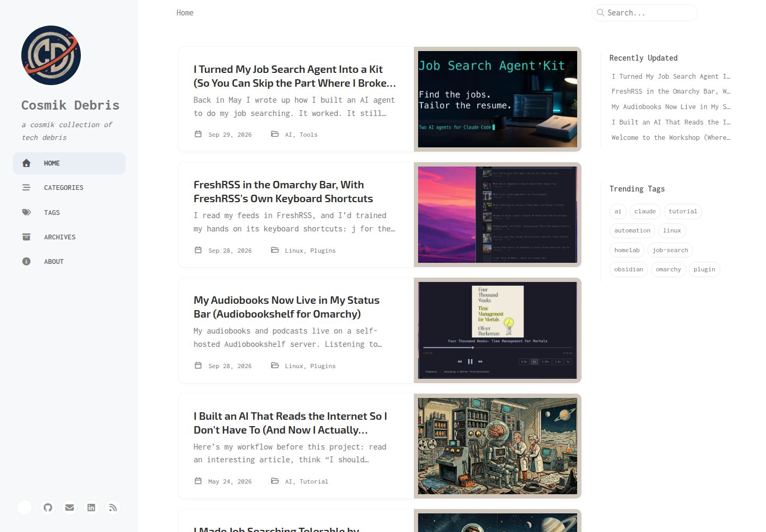Click the Categories list icon
The image size is (766, 532).
point(27,188)
